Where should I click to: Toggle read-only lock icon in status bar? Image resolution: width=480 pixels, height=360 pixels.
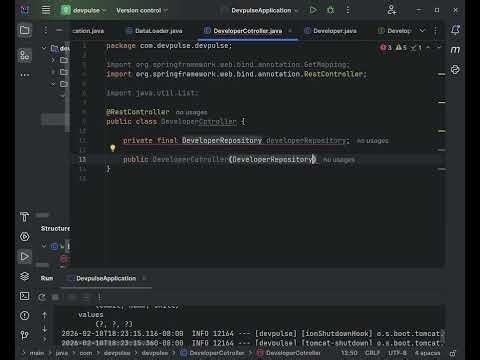coord(453,353)
